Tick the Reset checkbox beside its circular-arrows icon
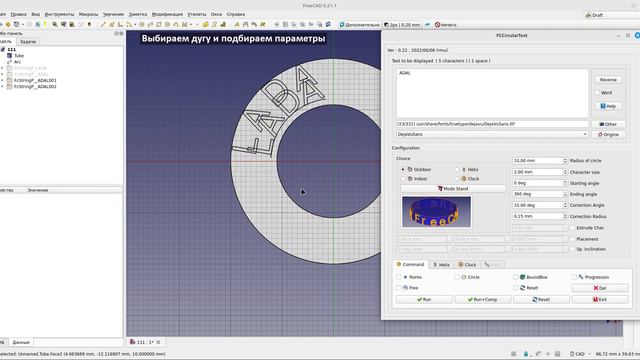This screenshot has width=640, height=360. 516,288
